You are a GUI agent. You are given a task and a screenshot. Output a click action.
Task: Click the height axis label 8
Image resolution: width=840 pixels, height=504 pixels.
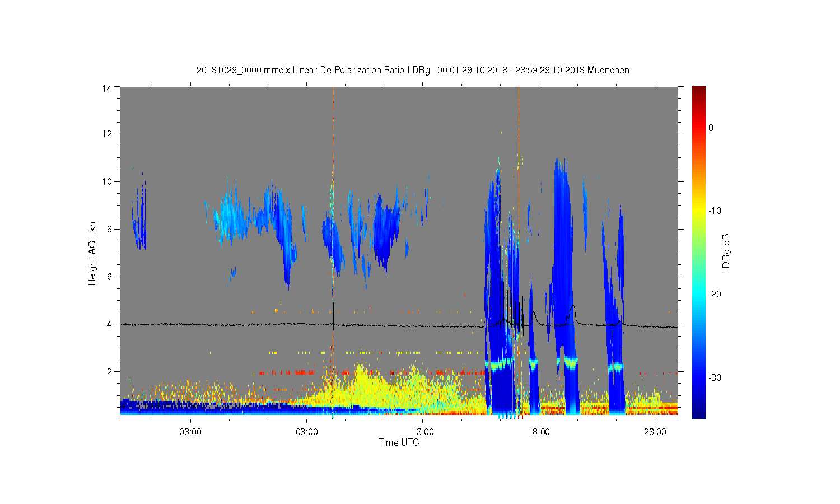(x=109, y=229)
